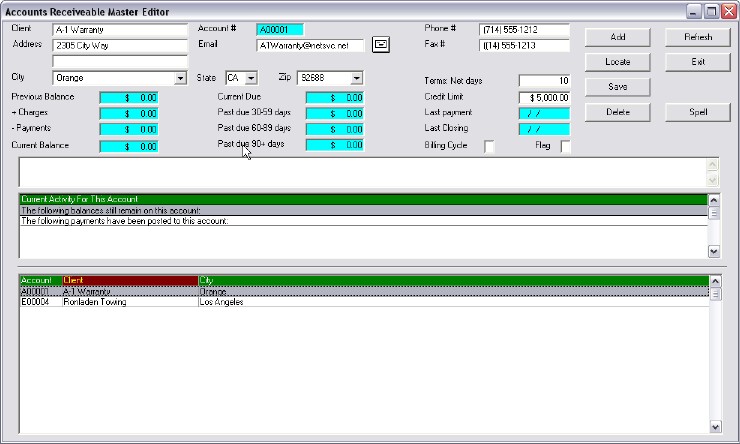Click the Credit Limit field
This screenshot has width=740, height=444.
544,98
